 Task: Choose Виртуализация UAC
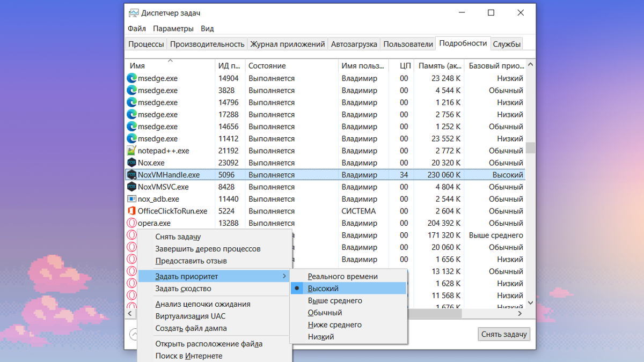[x=215, y=316]
